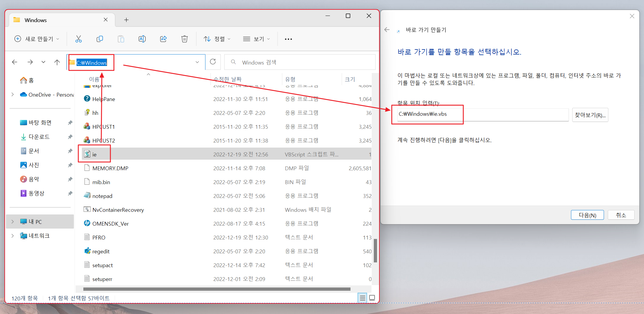This screenshot has height=314, width=644.
Task: Click the back arrow in shortcut wizard
Action: tap(387, 30)
